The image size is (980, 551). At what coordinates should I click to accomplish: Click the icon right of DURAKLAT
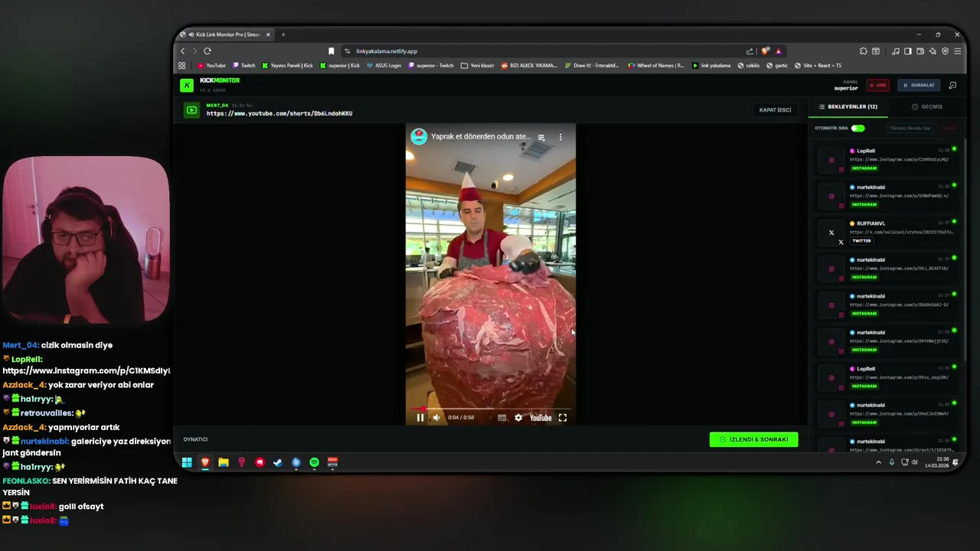[952, 85]
